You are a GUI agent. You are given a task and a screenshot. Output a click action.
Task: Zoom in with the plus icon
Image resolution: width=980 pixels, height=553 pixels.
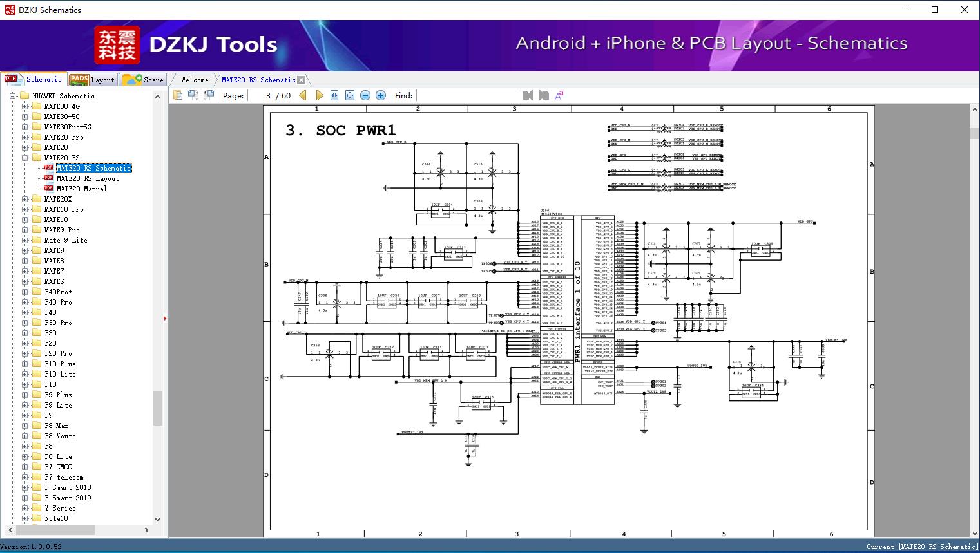tap(381, 95)
